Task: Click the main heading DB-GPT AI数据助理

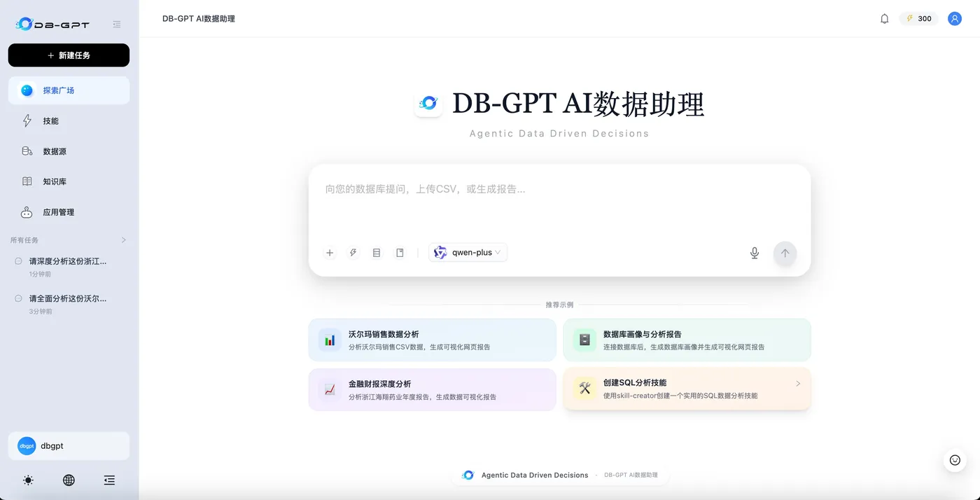Action: click(x=578, y=104)
